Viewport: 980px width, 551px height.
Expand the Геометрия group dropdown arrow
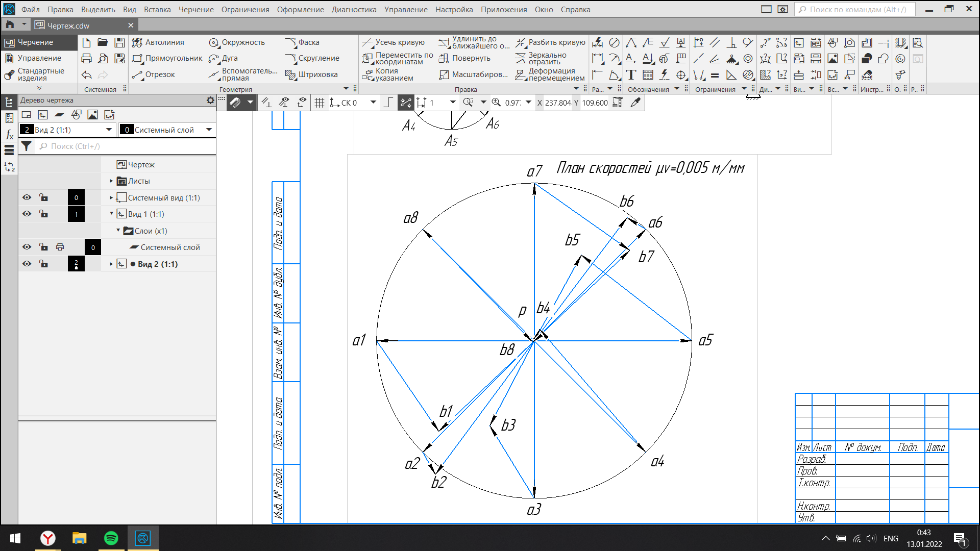[x=346, y=89]
